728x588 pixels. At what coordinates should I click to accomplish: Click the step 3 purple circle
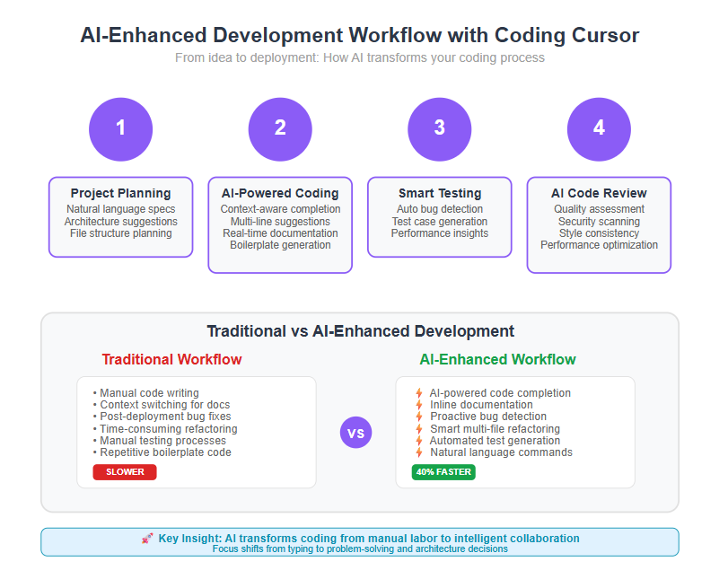[x=439, y=129]
